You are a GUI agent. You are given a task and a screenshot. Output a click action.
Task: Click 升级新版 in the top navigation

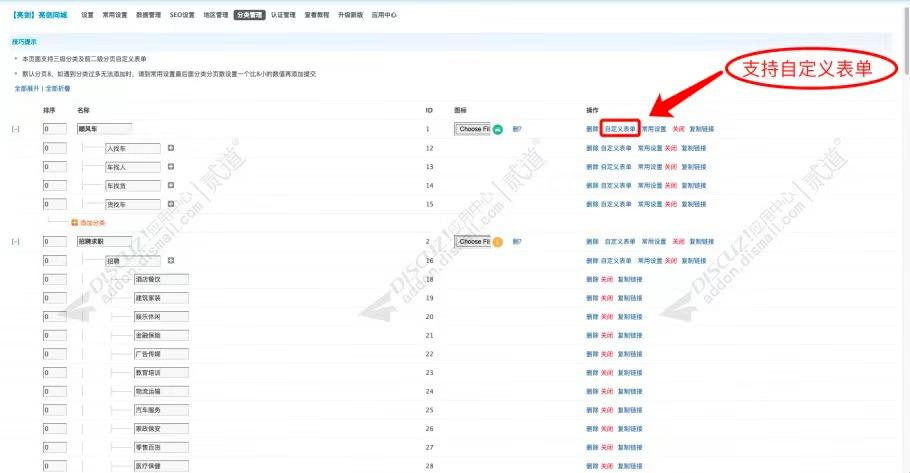tap(351, 15)
